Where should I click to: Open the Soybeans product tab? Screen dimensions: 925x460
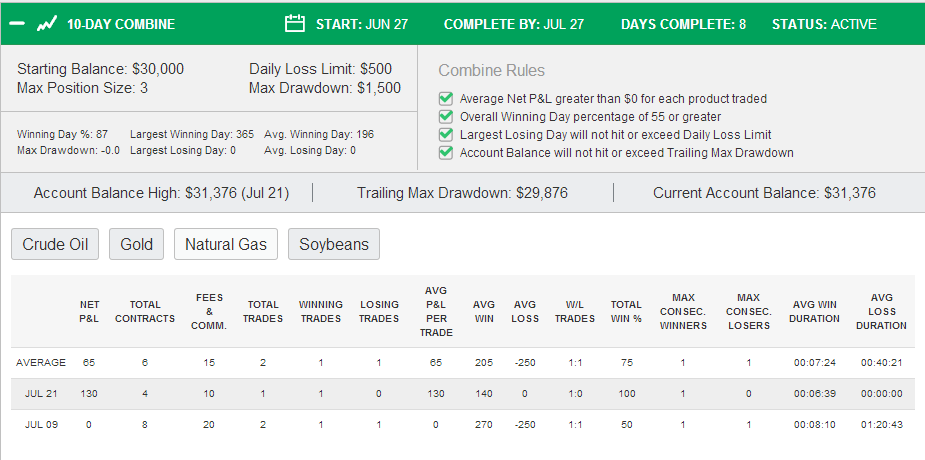pos(334,244)
